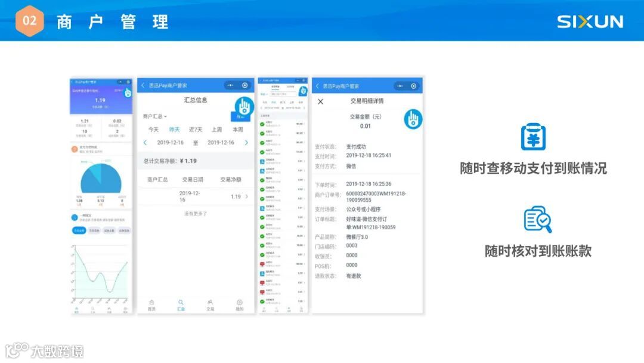Tap the floating hand icon on home dashboard screen
Image resolution: width=644 pixels, height=363 pixels.
(x=128, y=93)
